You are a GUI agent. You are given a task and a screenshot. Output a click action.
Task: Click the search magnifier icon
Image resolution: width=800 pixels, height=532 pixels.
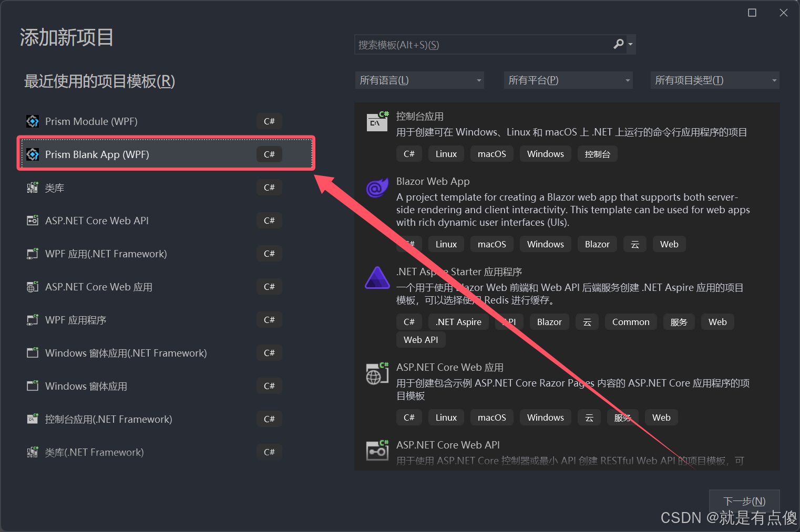[618, 44]
